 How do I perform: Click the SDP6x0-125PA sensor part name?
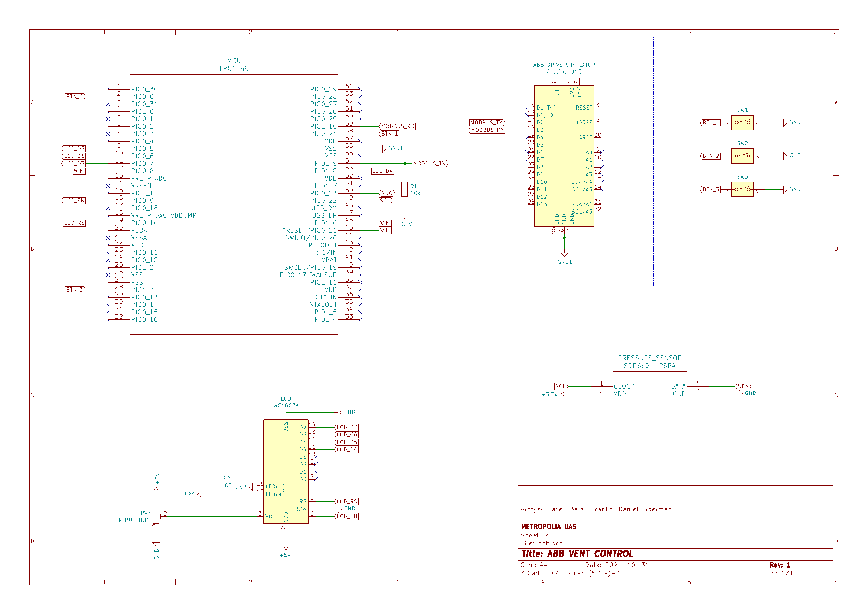[649, 366]
